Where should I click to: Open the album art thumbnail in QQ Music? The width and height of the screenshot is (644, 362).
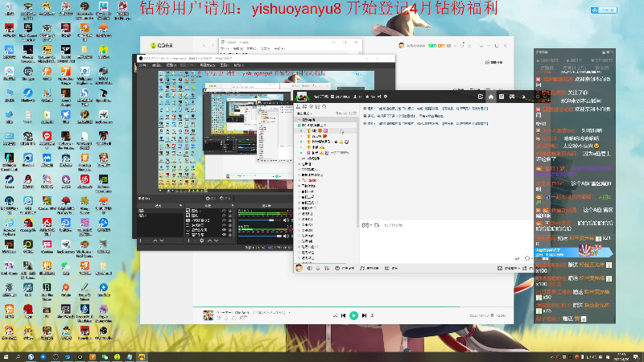tap(208, 315)
